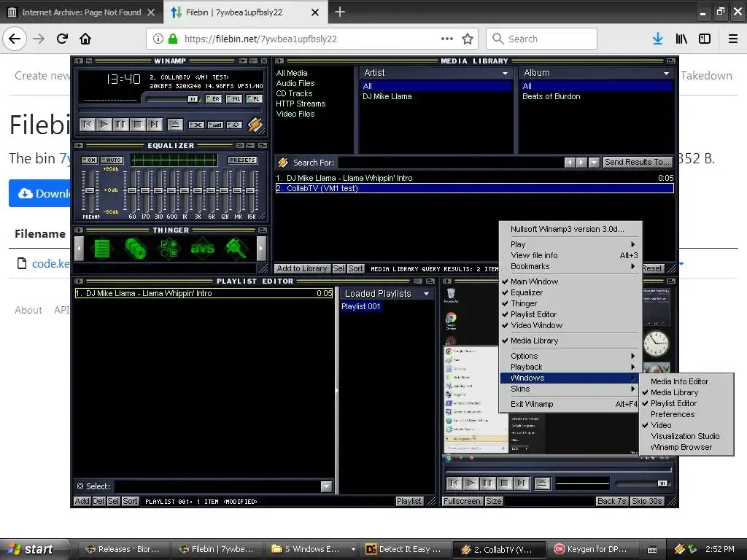
Task: Click Firefox home icon
Action: [x=85, y=39]
